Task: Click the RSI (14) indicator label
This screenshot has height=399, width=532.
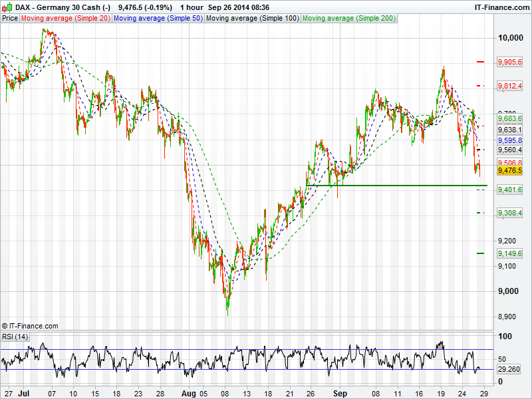Action: [15, 336]
